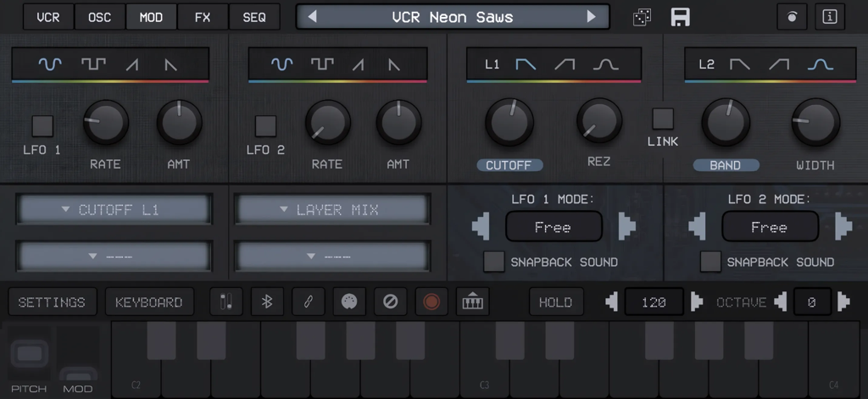The width and height of the screenshot is (868, 399).
Task: Enable Snapback Sound for LFO 2
Action: pyautogui.click(x=710, y=262)
